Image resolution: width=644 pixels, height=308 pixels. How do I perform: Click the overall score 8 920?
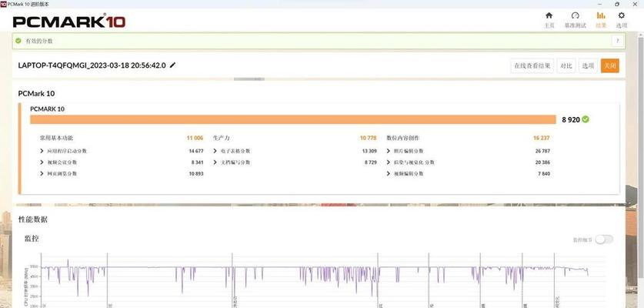pyautogui.click(x=571, y=119)
